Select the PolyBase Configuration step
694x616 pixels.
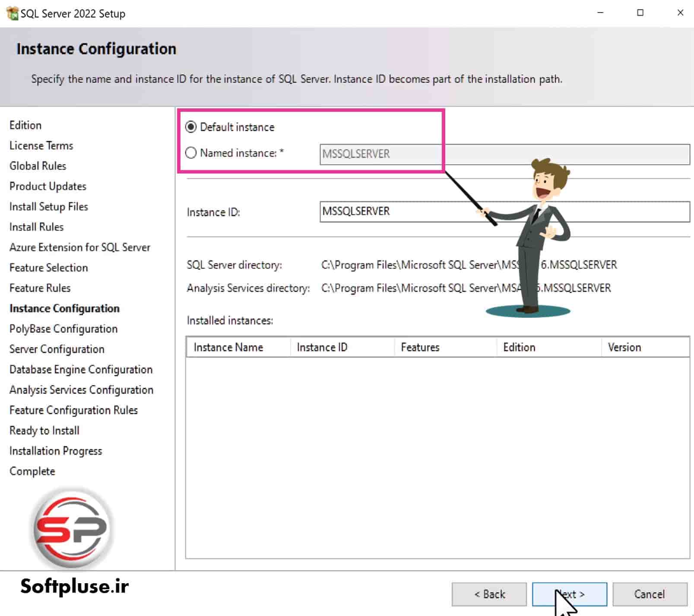click(63, 329)
